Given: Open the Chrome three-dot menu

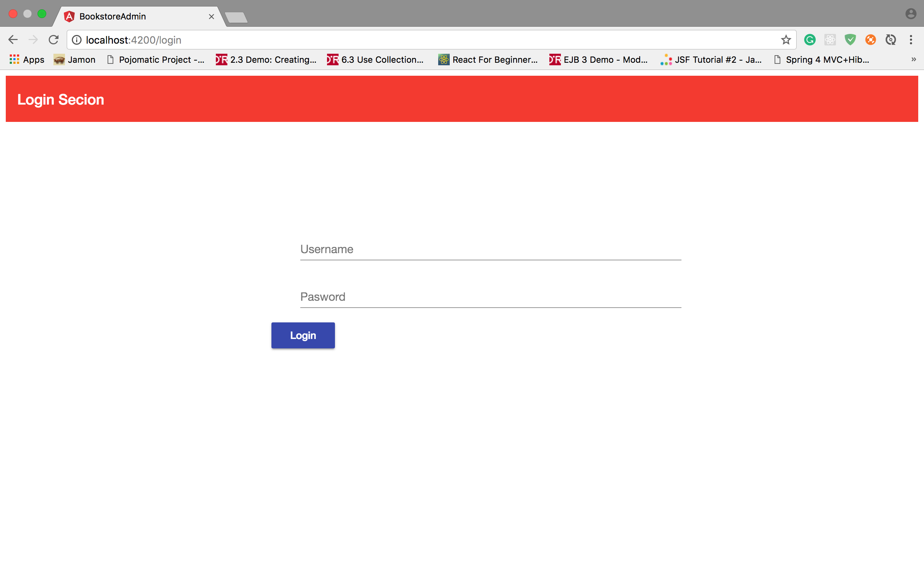Looking at the screenshot, I should coord(911,40).
